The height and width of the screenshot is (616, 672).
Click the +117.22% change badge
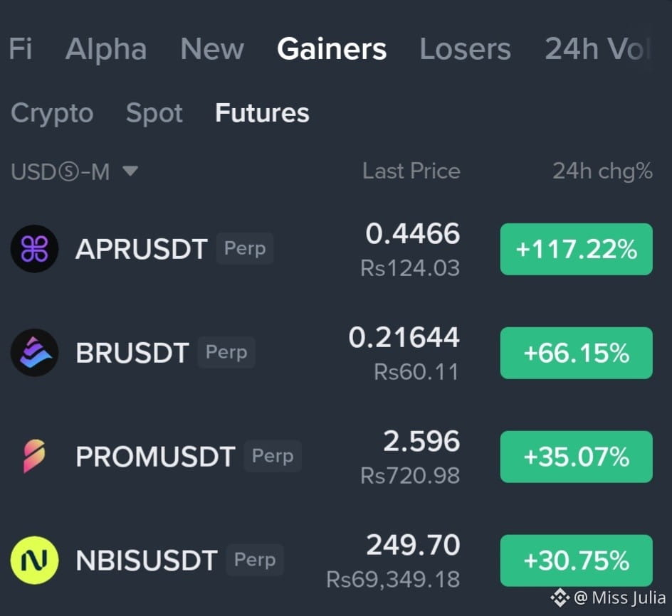coord(576,249)
